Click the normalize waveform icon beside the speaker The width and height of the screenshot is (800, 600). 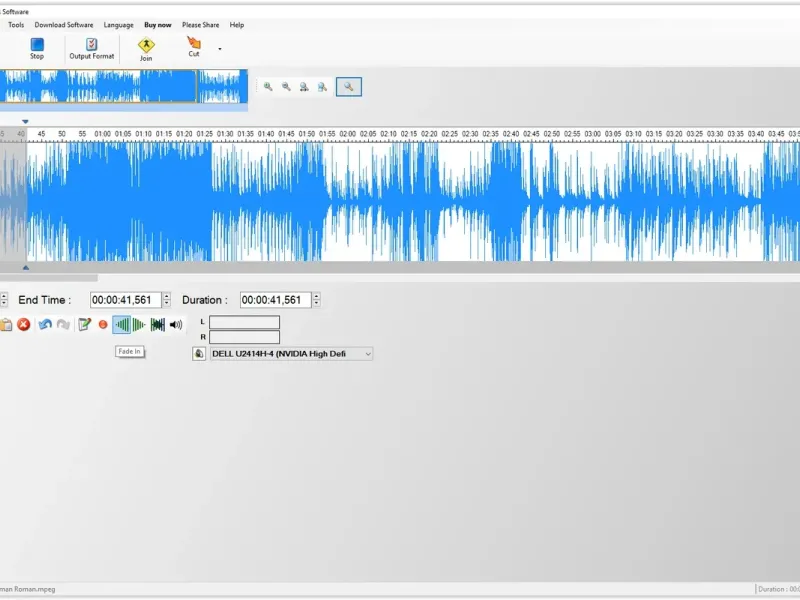(158, 324)
